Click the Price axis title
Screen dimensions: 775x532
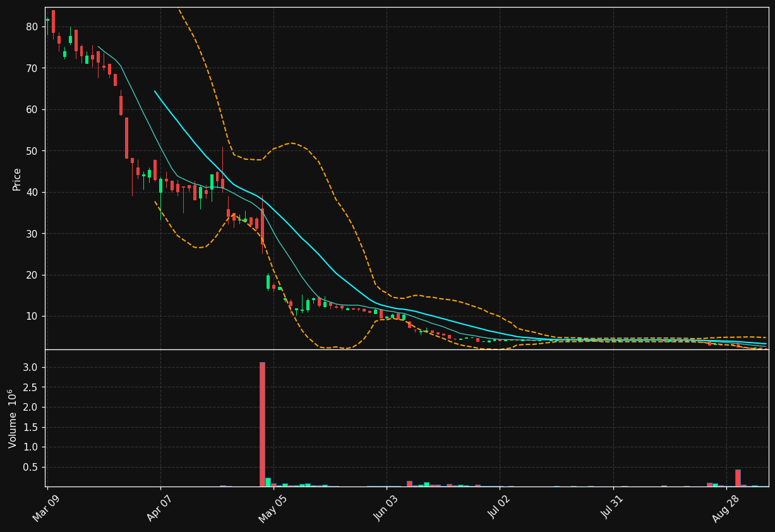coord(17,179)
